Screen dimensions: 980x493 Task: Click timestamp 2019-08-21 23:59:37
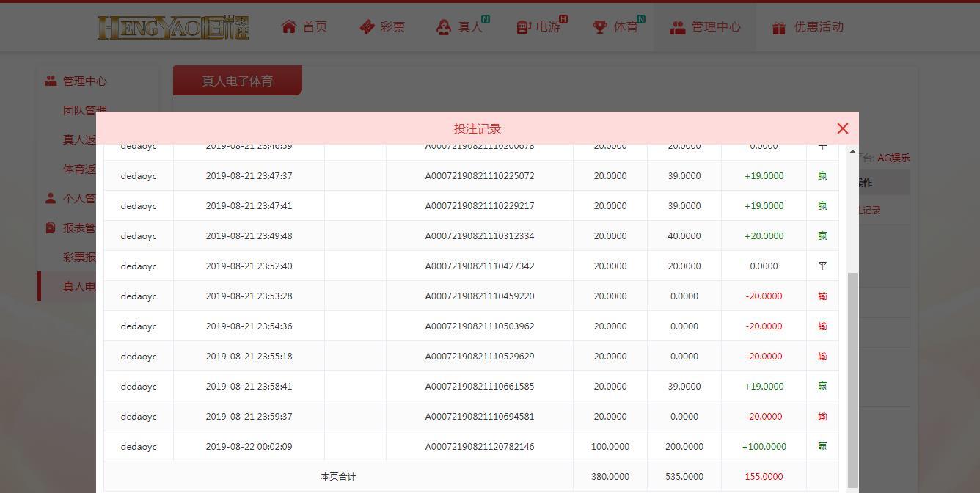click(x=249, y=417)
